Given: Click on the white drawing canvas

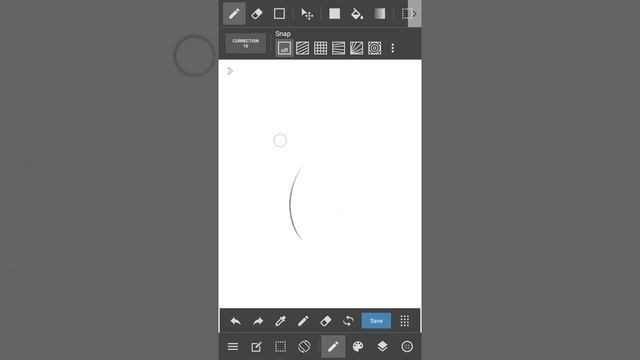Looking at the screenshot, I should coord(320,184).
